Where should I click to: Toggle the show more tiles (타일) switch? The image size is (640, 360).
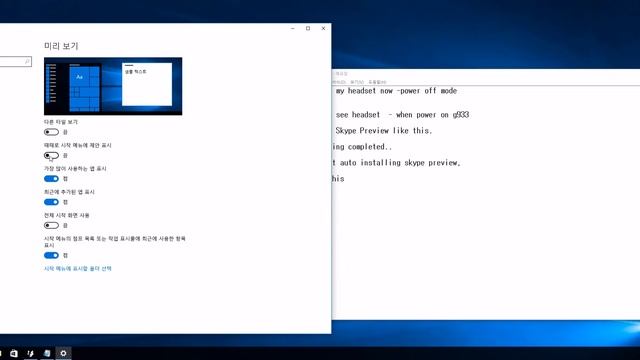click(51, 132)
